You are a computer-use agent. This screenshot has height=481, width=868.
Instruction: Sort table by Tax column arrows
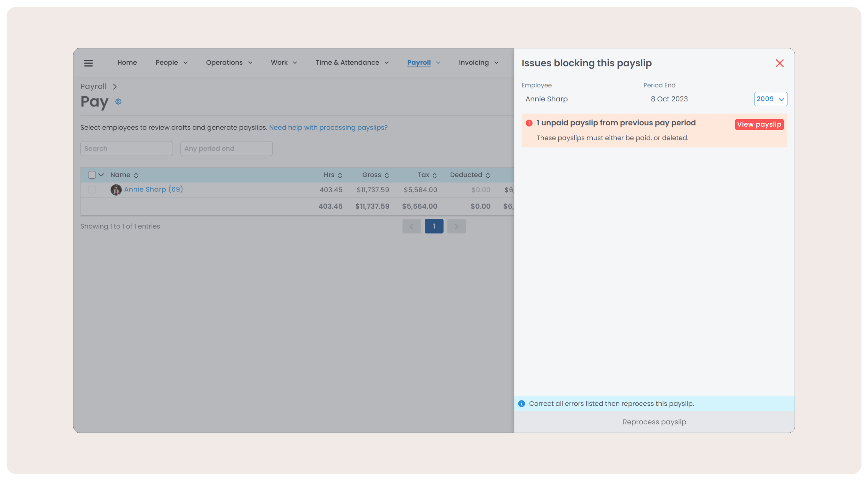pyautogui.click(x=434, y=175)
